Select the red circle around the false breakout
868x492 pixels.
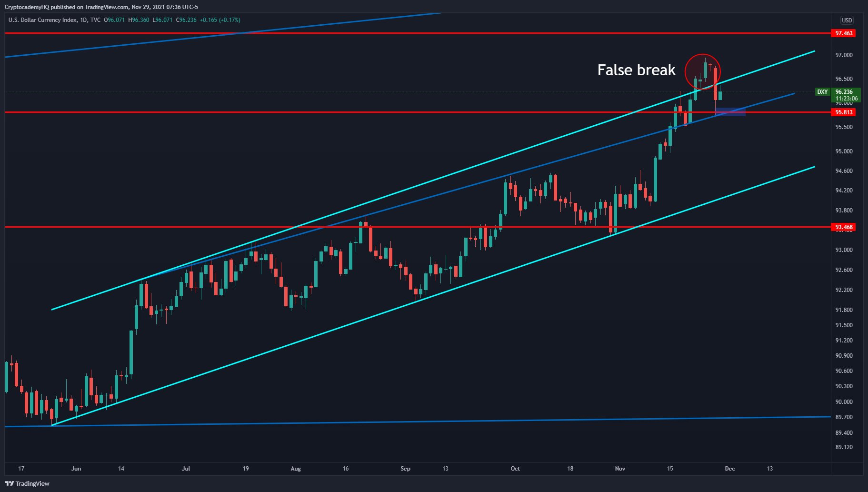coord(703,71)
